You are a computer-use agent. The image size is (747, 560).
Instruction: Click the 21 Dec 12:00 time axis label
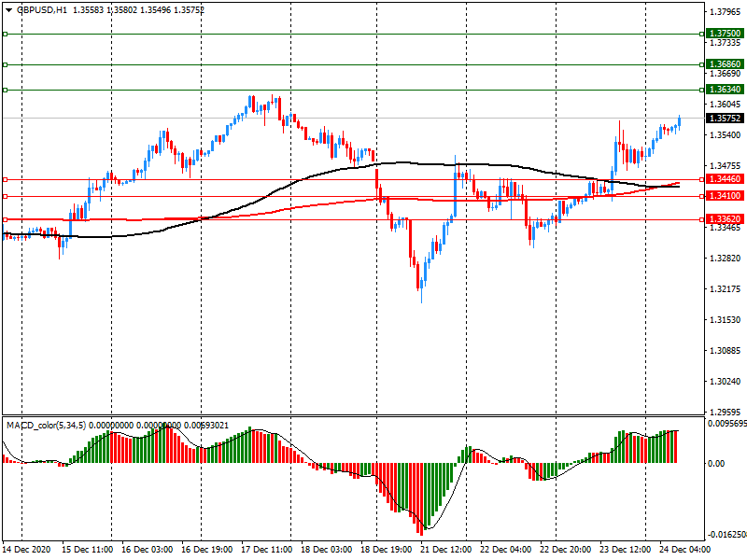tap(447, 550)
